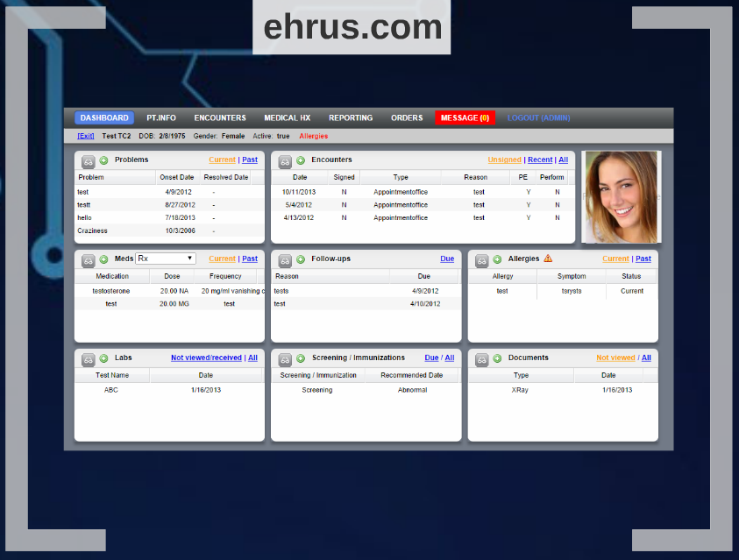This screenshot has height=560, width=739.
Task: Click green add icon in Allergies panel
Action: coord(497,259)
